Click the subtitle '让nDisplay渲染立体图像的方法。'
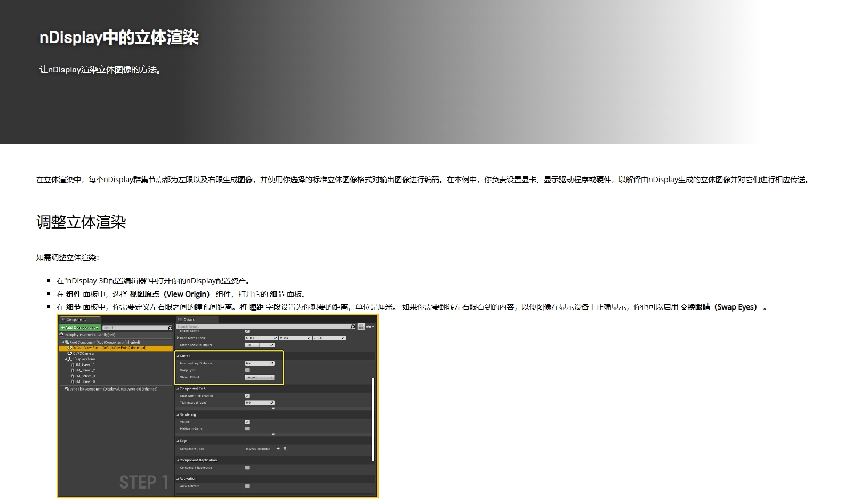 [x=100, y=69]
